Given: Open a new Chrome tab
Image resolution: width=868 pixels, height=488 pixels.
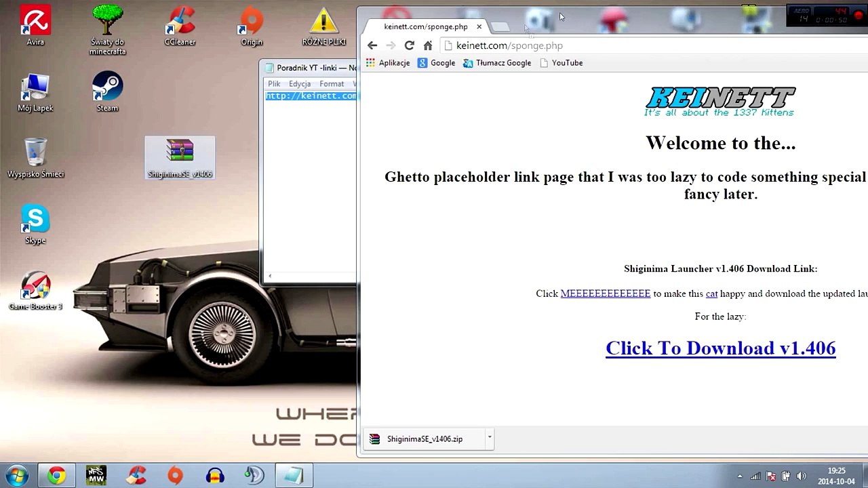Looking at the screenshot, I should (500, 26).
